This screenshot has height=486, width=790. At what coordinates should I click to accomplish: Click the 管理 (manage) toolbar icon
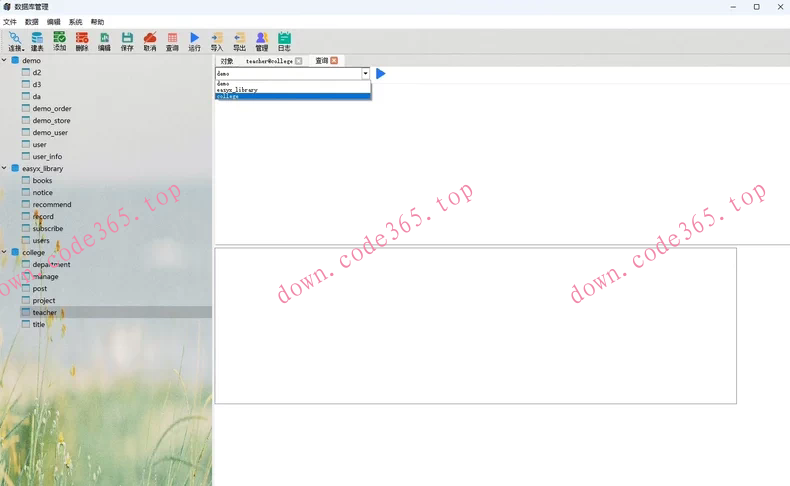tap(261, 41)
